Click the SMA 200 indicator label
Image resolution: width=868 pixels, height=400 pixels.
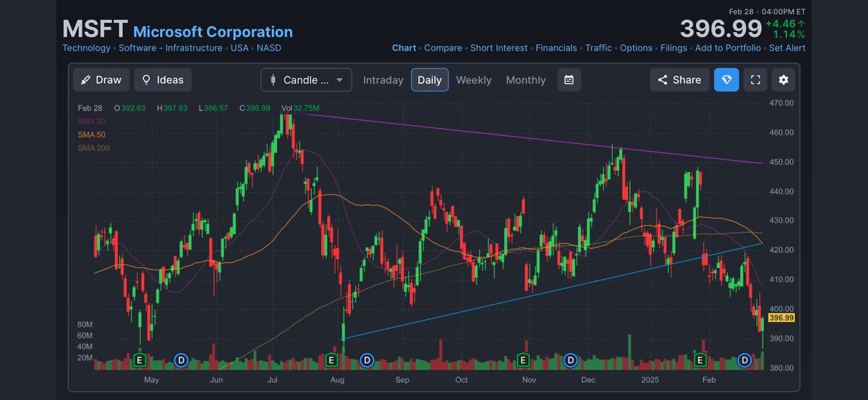click(93, 148)
